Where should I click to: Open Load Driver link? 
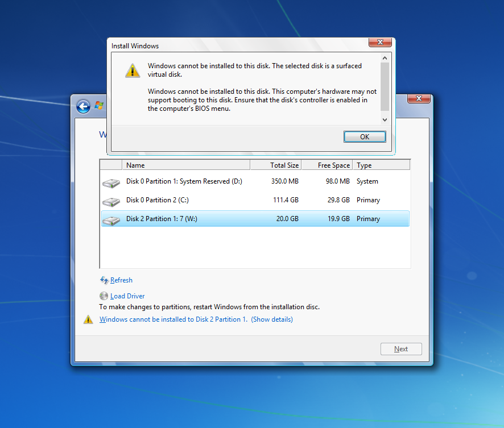(127, 296)
